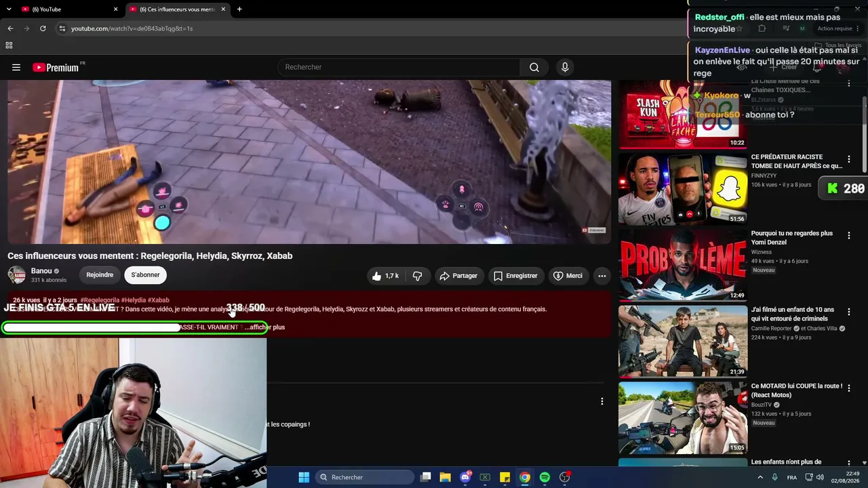Share the video via Partager

point(458,276)
